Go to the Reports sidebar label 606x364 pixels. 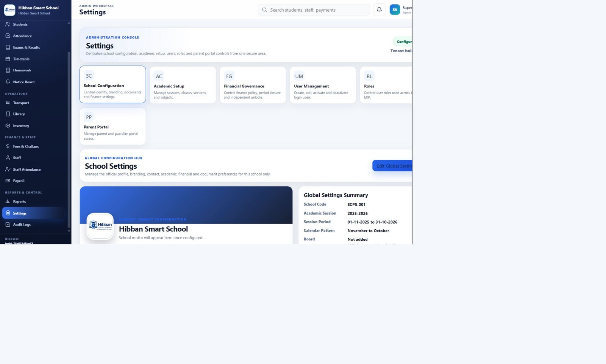pyautogui.click(x=19, y=202)
